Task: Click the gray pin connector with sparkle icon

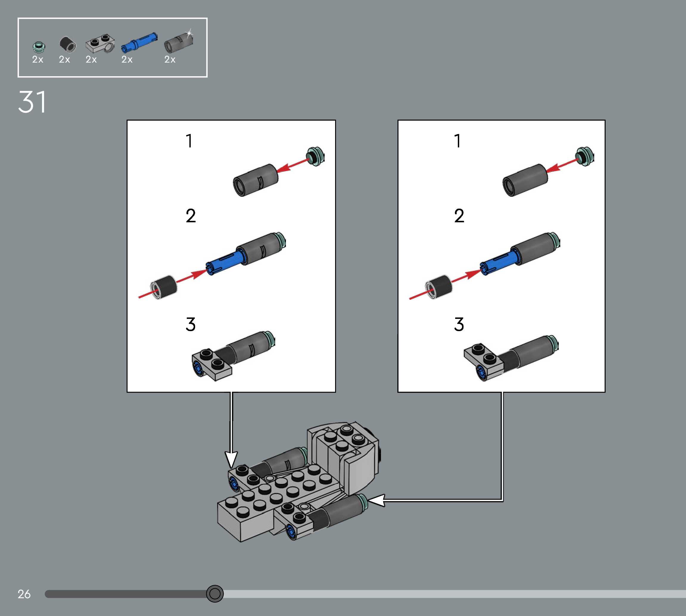Action: (x=178, y=42)
